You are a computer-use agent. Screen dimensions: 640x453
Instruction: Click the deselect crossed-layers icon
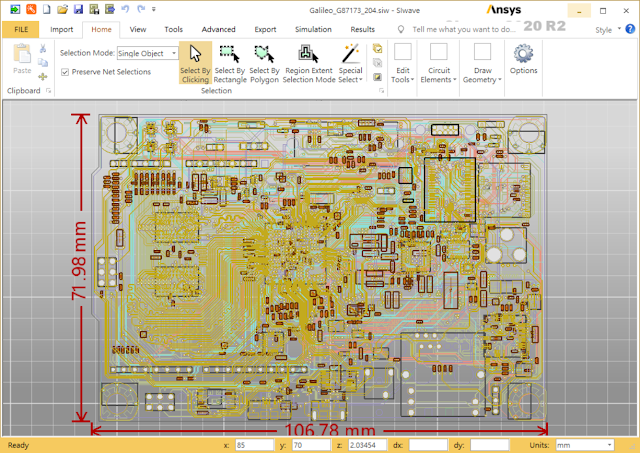pos(378,62)
